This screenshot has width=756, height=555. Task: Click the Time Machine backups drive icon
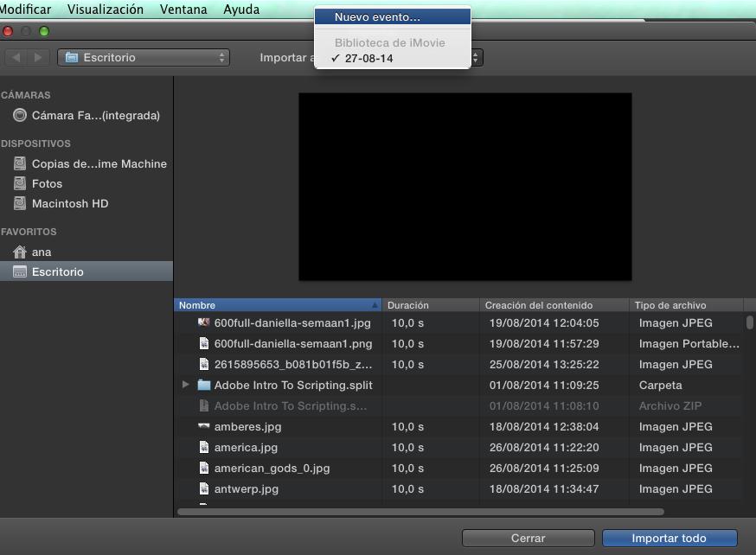point(19,163)
